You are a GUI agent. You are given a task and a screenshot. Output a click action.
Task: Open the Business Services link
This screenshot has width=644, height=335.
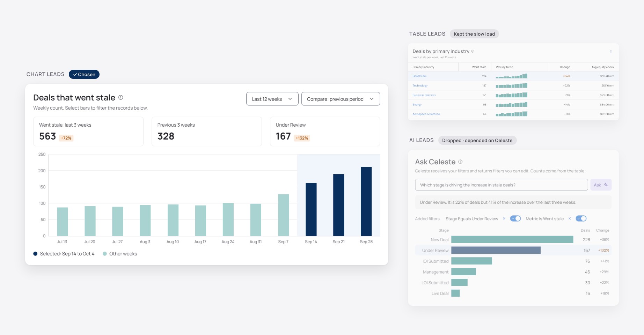click(x=424, y=95)
